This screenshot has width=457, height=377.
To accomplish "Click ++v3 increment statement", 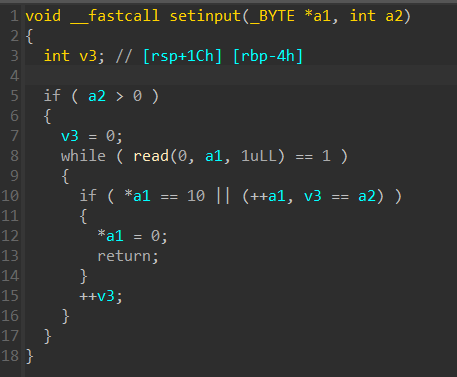I will 101,296.
